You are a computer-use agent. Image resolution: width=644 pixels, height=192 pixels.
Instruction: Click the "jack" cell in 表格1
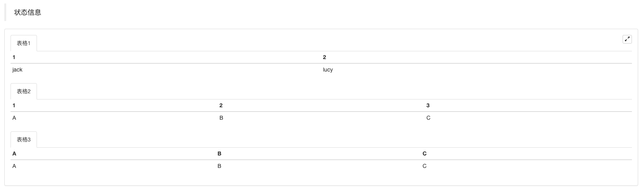18,70
